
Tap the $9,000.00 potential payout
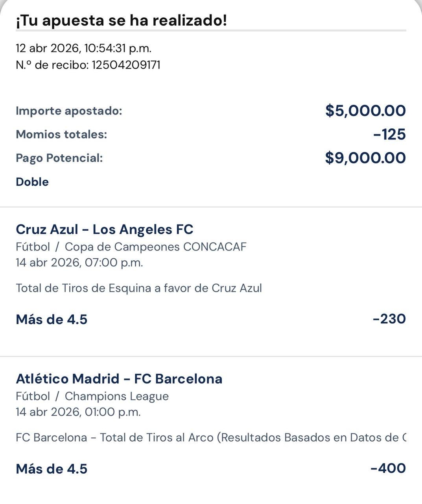tap(365, 158)
